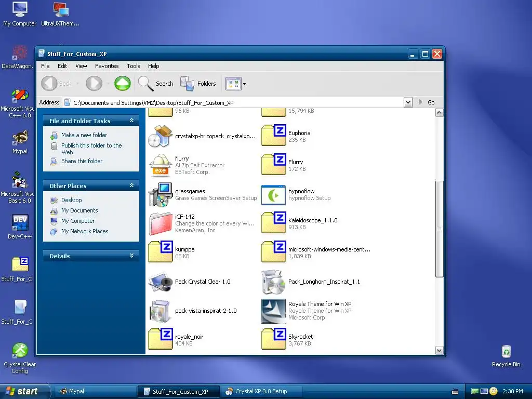The image size is (532, 399).
Task: Click the smiley face system tray icon
Action: pos(494,391)
